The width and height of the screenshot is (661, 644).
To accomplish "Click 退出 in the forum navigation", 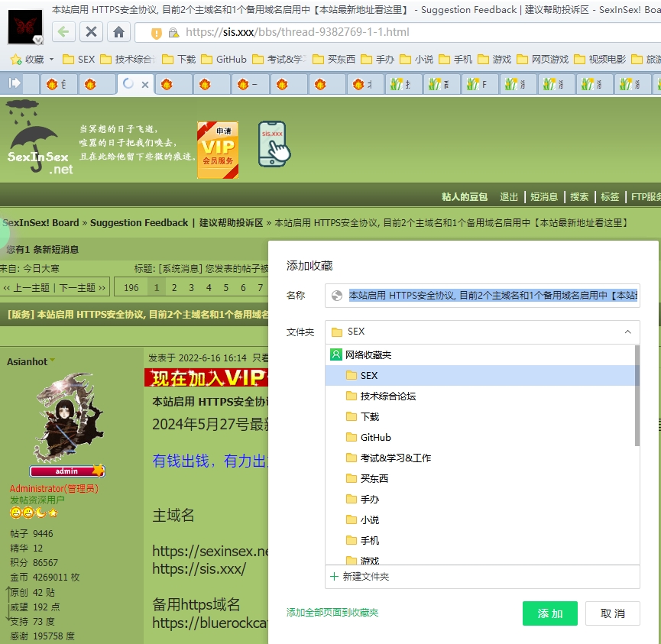I will (x=508, y=197).
